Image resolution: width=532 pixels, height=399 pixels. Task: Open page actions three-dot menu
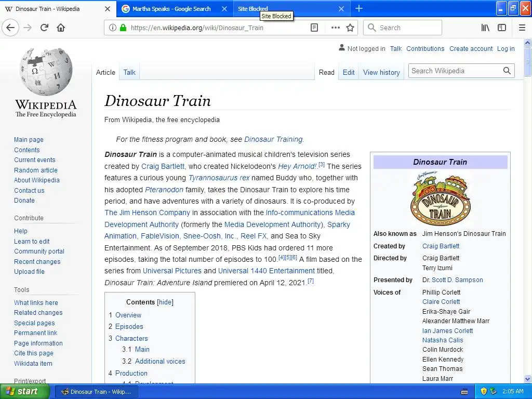tap(335, 28)
